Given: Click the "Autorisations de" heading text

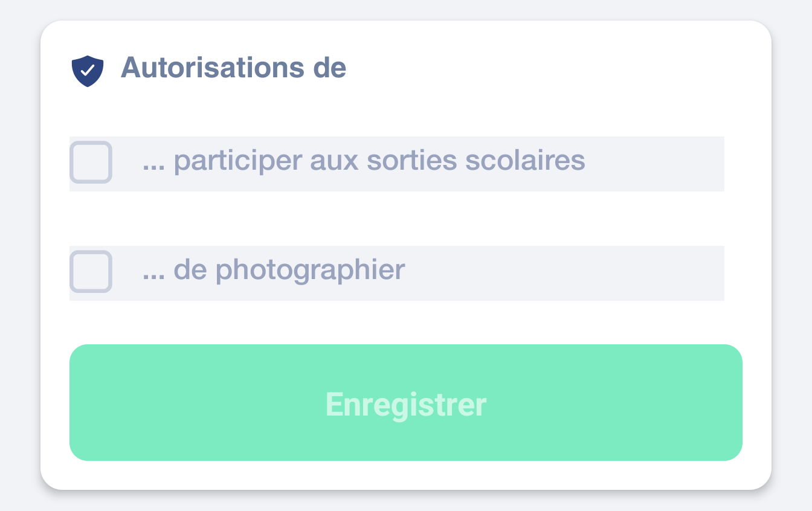Looking at the screenshot, I should [x=233, y=68].
